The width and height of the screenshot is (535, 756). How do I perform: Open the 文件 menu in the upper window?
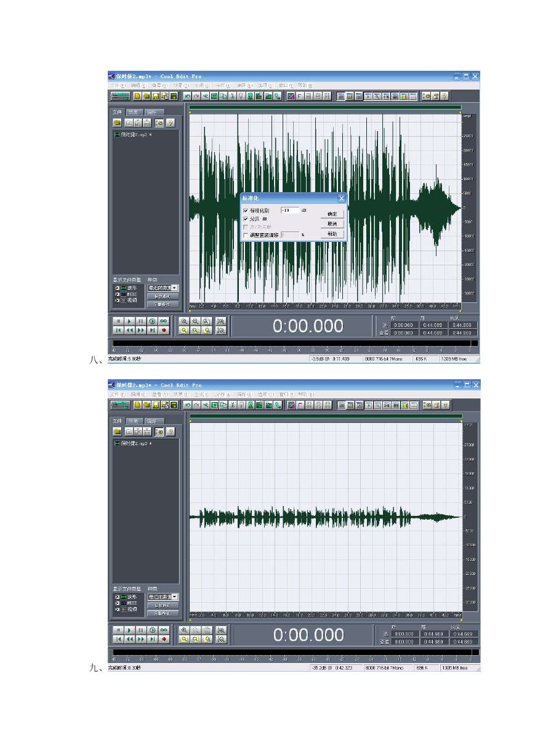118,86
